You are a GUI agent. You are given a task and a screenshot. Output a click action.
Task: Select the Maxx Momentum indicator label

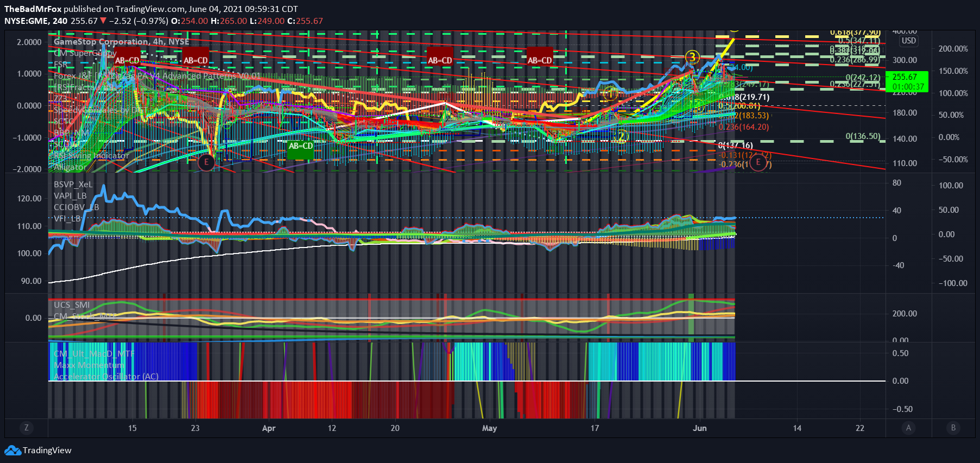pos(89,365)
